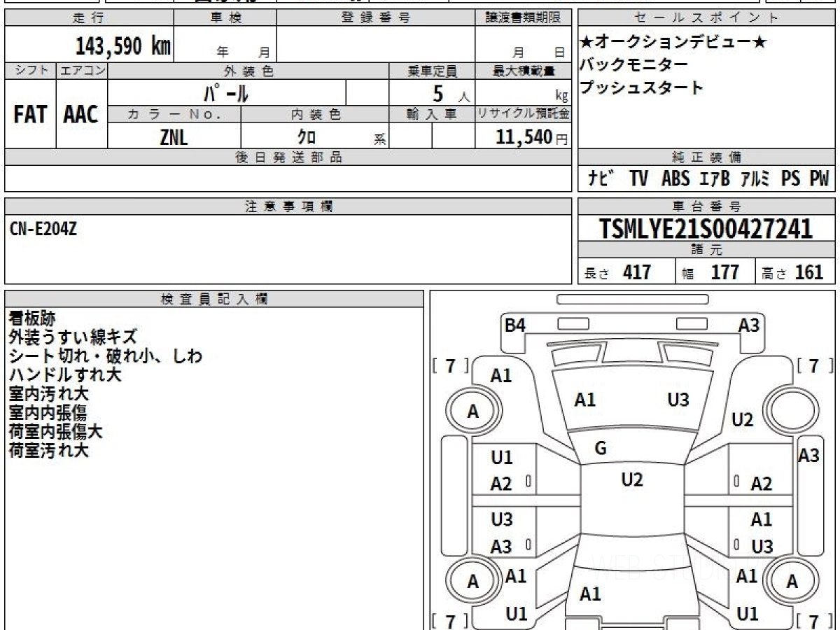
Task: Select the 荷室内張傷大 inspector note
Action: tap(57, 431)
